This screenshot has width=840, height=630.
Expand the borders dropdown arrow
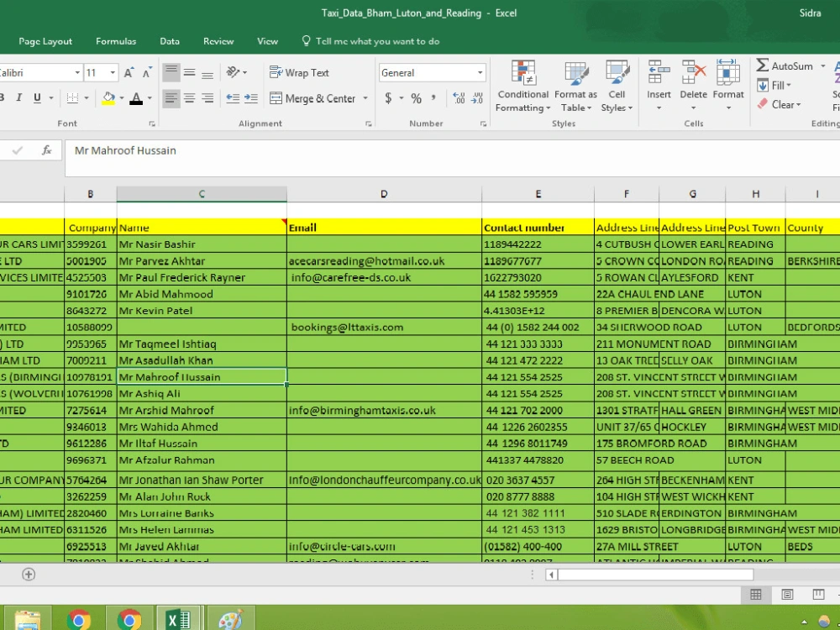click(x=87, y=98)
